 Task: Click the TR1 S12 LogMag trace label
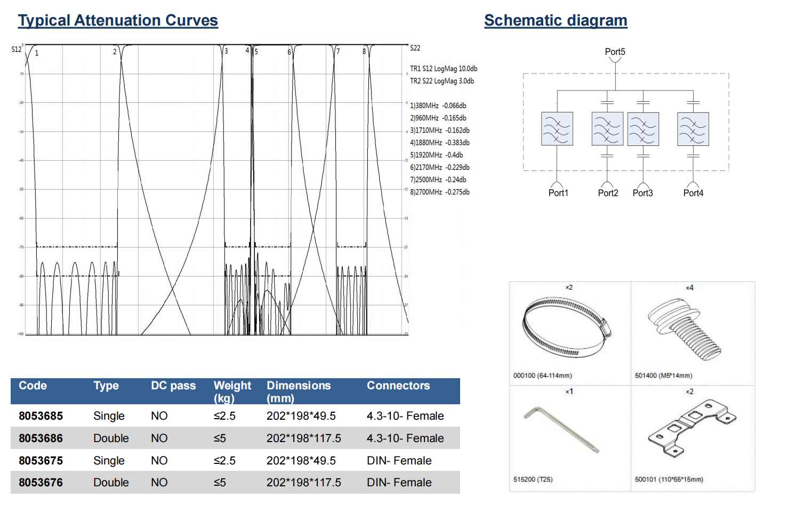point(443,69)
